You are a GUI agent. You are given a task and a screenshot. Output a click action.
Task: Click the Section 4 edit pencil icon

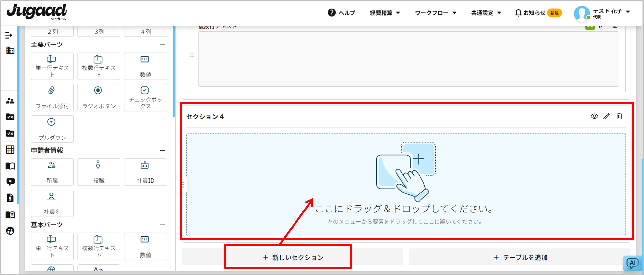coord(606,116)
